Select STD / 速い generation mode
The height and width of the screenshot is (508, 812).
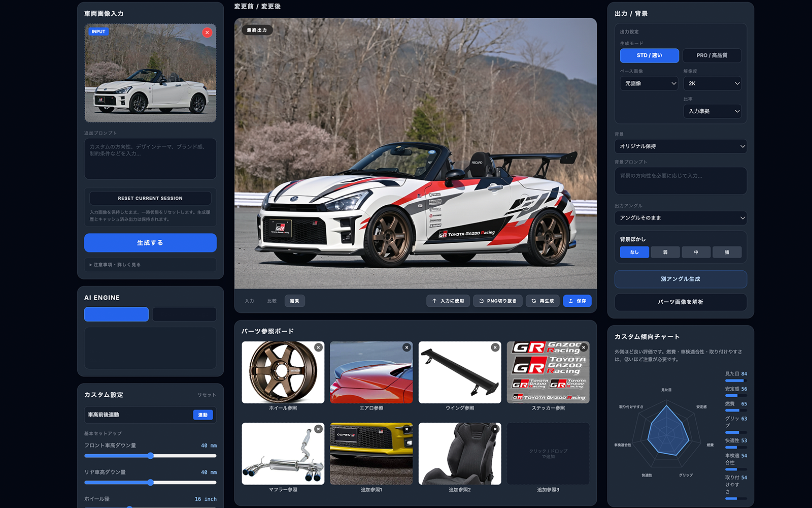click(650, 55)
